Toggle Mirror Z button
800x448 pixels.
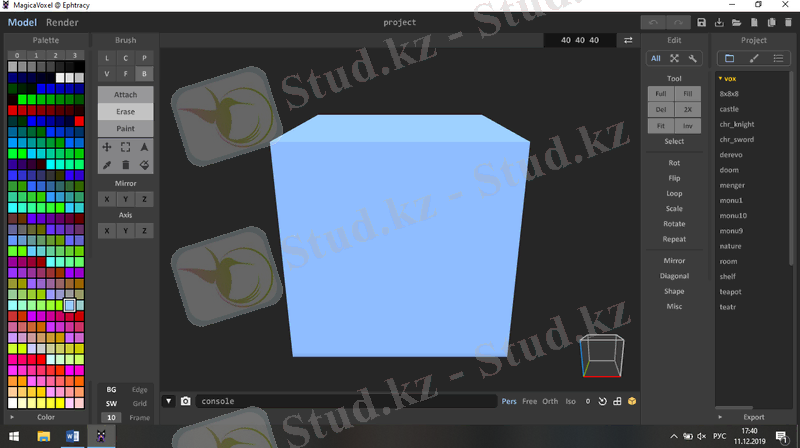point(144,199)
